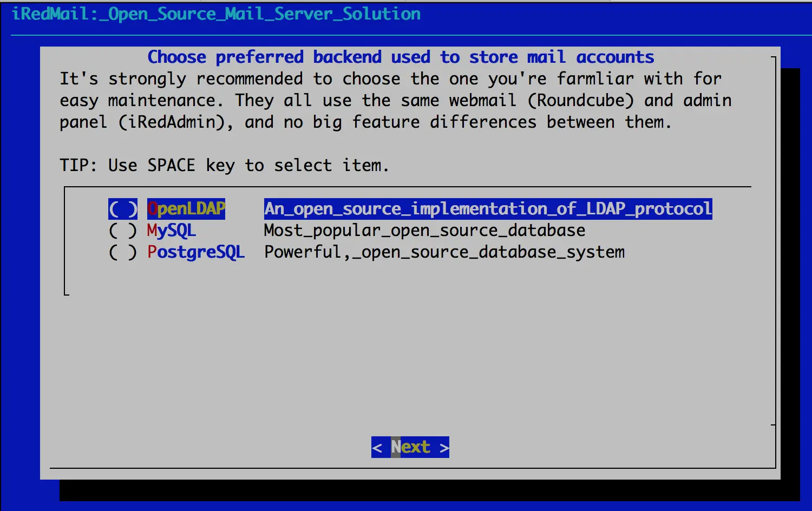Click the MySQL backend label
The width and height of the screenshot is (812, 511).
pyautogui.click(x=171, y=230)
